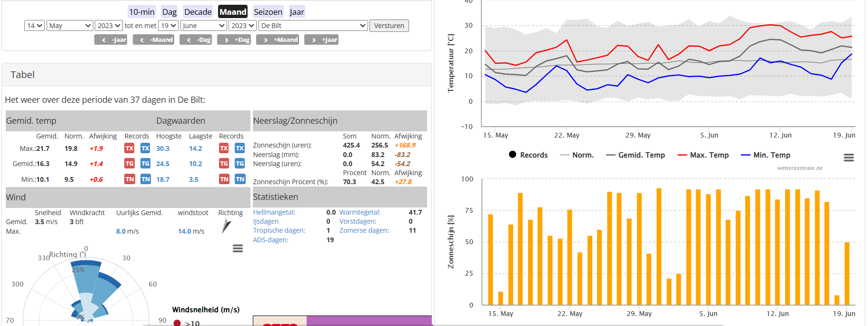The height and width of the screenshot is (326, 868).
Task: Expand the De Bilt station dropdown
Action: (x=313, y=26)
